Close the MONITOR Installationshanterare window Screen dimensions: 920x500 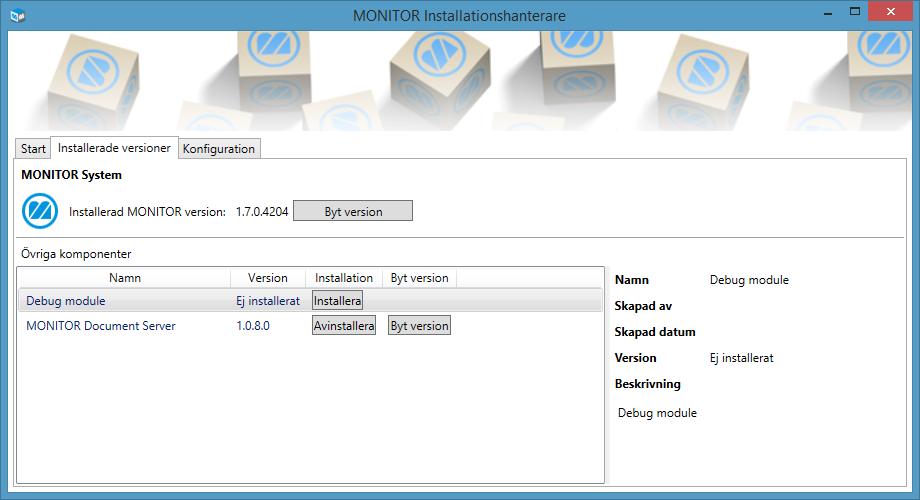coord(891,12)
